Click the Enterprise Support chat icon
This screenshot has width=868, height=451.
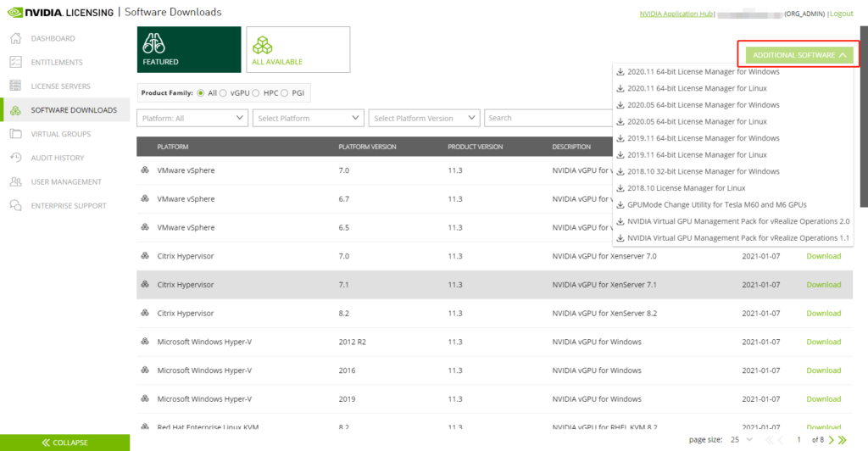15,205
